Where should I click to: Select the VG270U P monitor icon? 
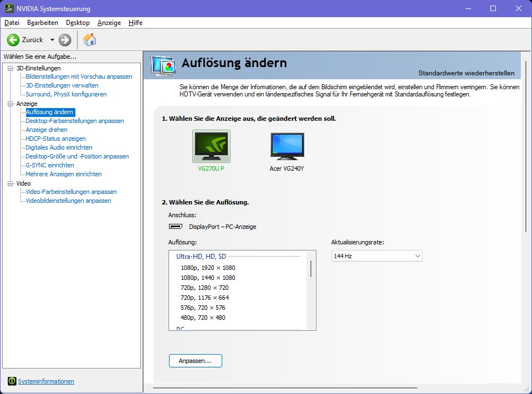pyautogui.click(x=211, y=146)
